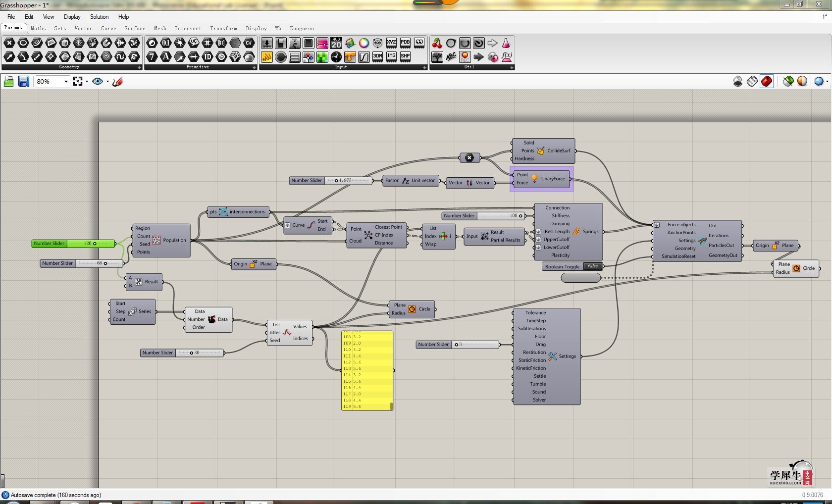Click the Springs component coil icon
This screenshot has height=504, width=832.
[x=576, y=231]
